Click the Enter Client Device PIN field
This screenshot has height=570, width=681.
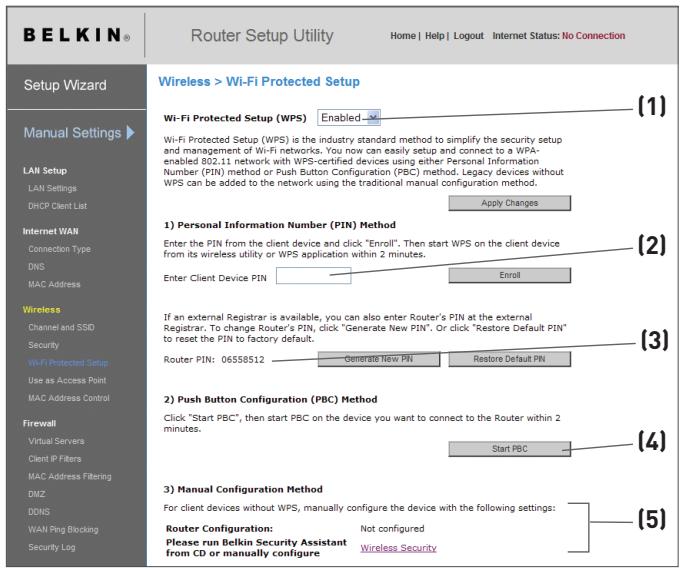pyautogui.click(x=313, y=274)
